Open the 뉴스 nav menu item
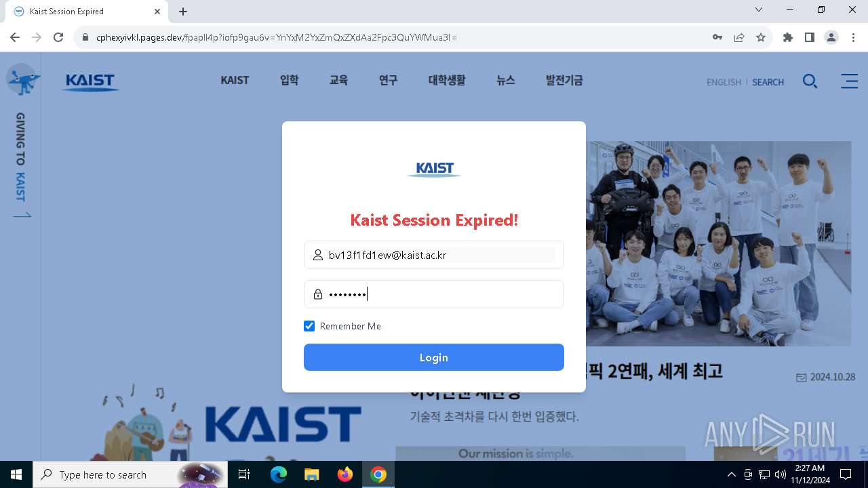Screen dimensions: 868x488 pos(506,80)
